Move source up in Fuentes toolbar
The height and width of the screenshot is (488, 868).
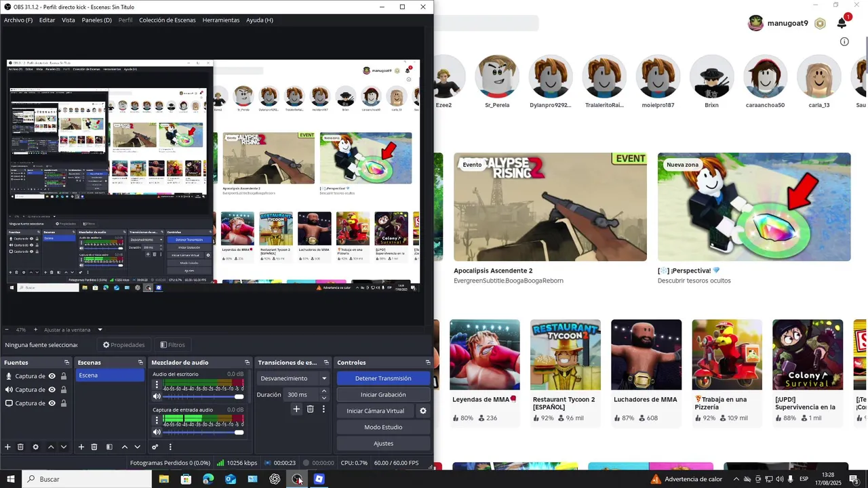(x=51, y=447)
